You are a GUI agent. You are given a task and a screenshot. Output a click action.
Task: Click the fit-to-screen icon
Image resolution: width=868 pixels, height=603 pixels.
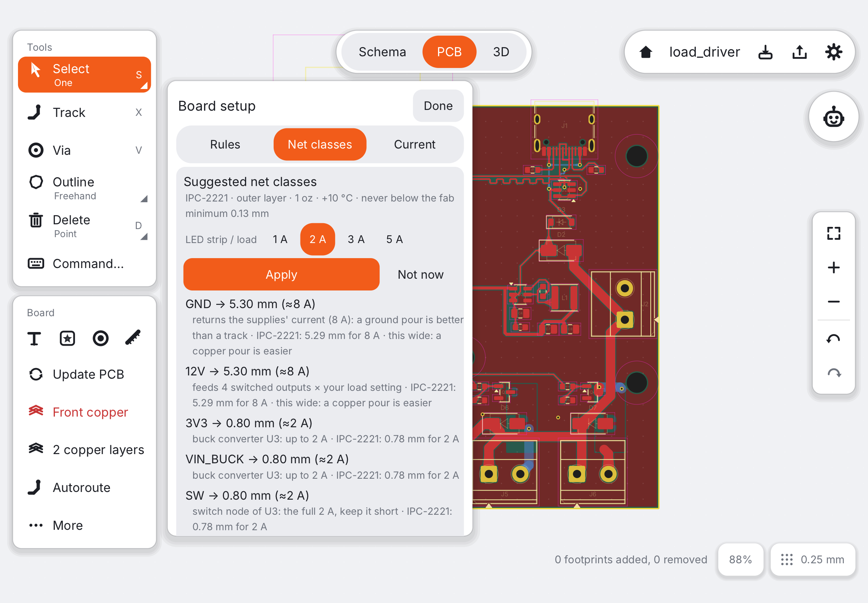click(x=833, y=233)
